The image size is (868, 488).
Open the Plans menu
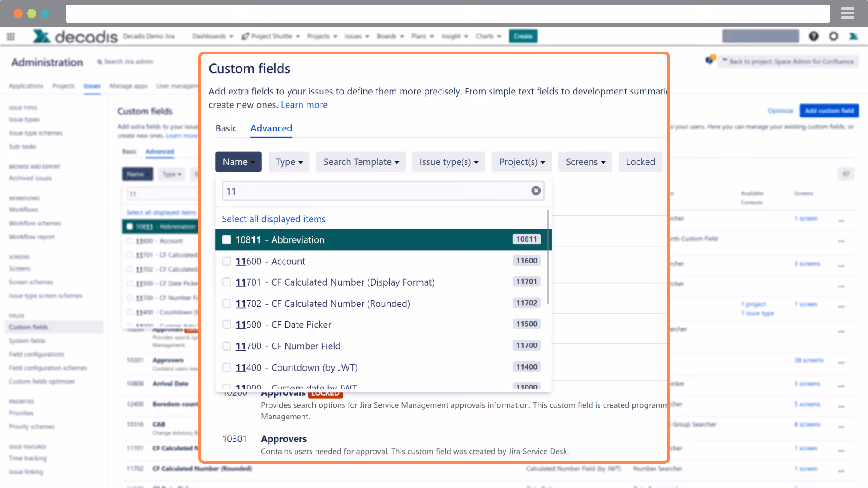(423, 36)
